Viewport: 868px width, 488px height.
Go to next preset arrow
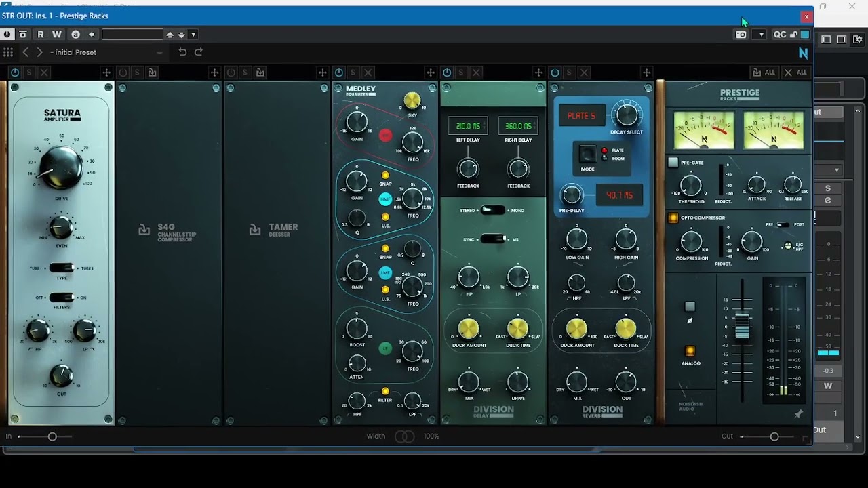coord(39,52)
